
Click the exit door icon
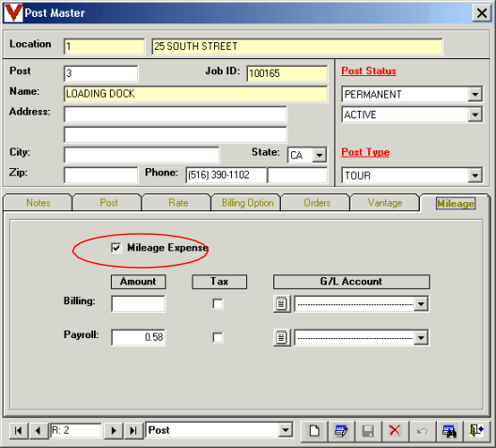[476, 430]
